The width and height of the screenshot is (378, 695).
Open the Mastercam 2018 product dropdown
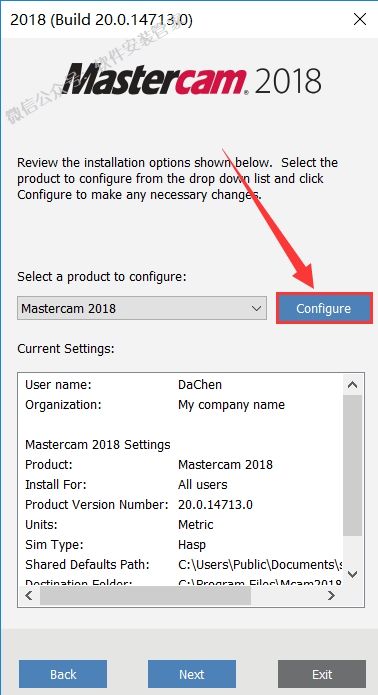coord(142,308)
